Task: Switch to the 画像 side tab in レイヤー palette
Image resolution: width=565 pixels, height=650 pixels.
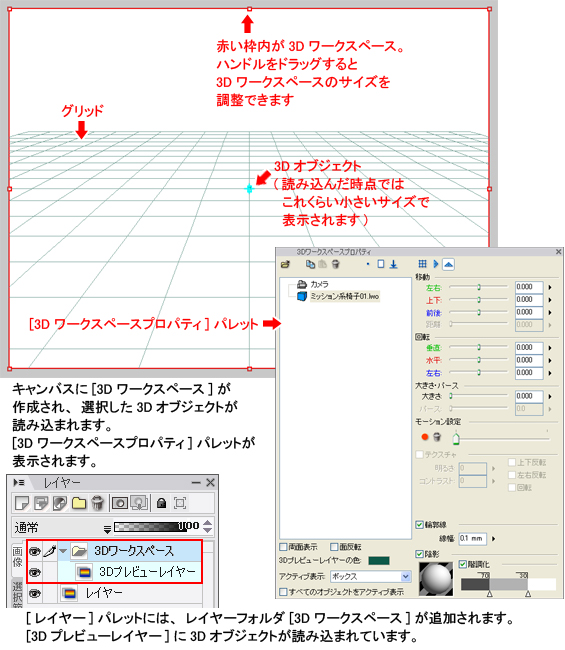Action: [17, 556]
